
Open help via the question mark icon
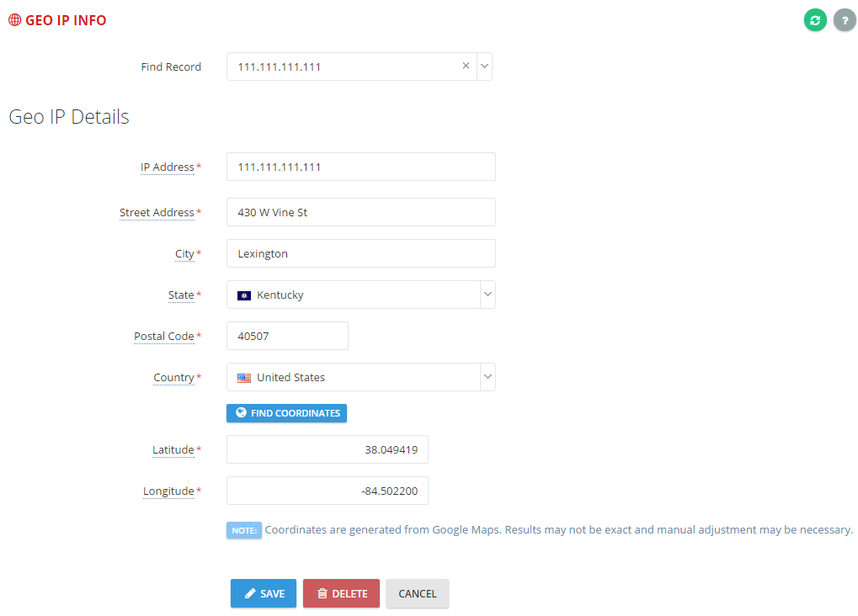click(x=844, y=19)
